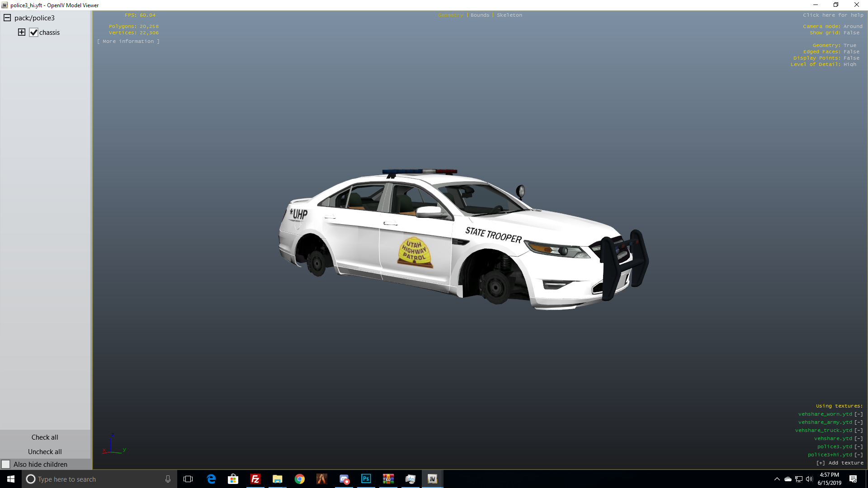Remove police3.ytd texture using [-]
The image size is (868, 488).
859,447
